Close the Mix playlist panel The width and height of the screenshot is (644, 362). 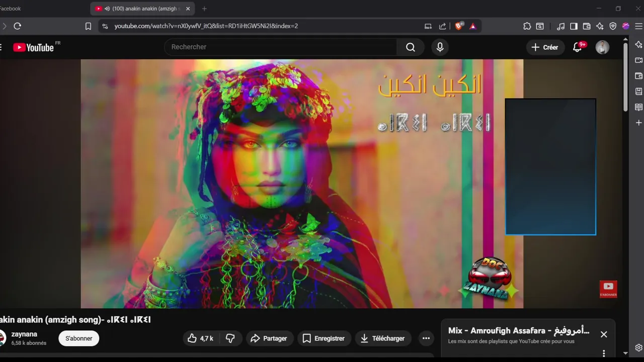[x=604, y=334]
